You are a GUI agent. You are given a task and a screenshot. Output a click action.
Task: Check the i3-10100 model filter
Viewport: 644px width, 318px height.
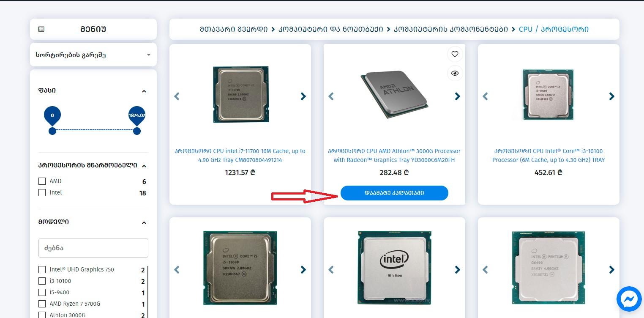[x=42, y=281]
